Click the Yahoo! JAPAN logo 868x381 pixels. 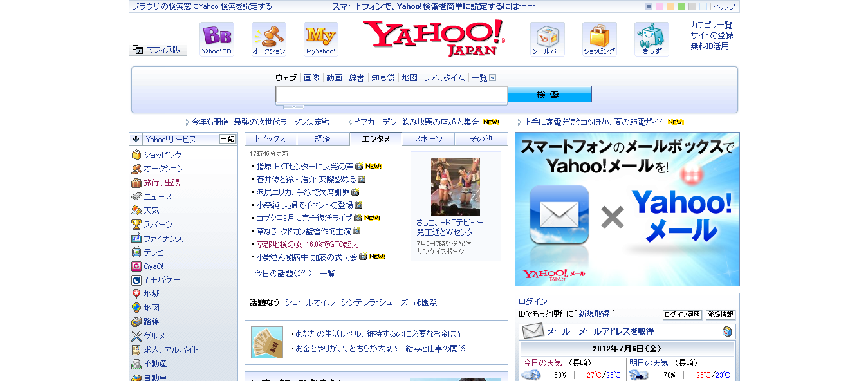[434, 38]
